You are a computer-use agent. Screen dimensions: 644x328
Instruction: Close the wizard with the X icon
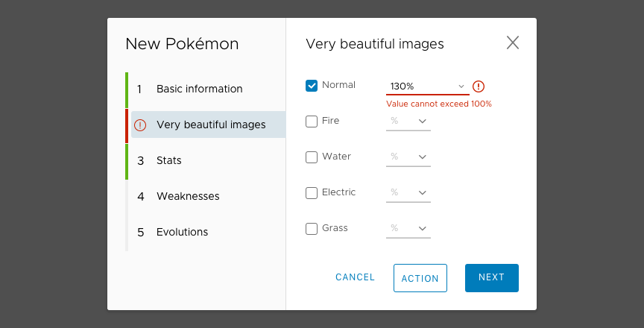tap(513, 42)
